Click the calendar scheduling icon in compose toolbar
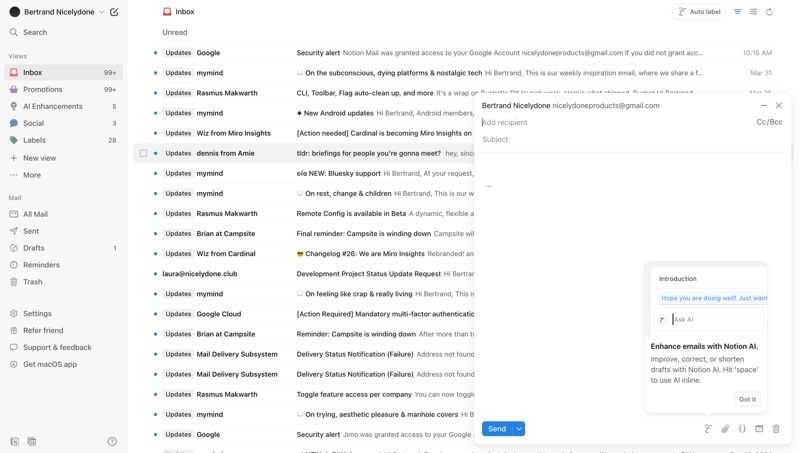Viewport: 800px width, 453px height. coord(759,429)
